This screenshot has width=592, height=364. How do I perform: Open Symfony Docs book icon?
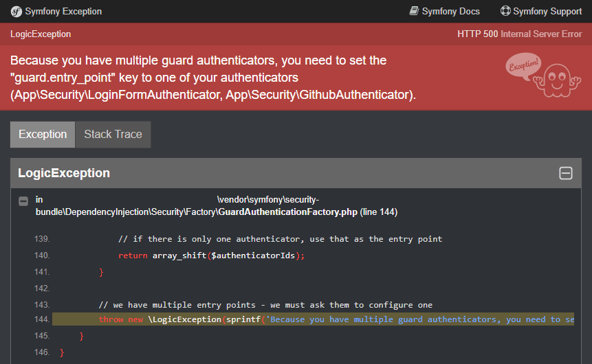click(x=414, y=11)
